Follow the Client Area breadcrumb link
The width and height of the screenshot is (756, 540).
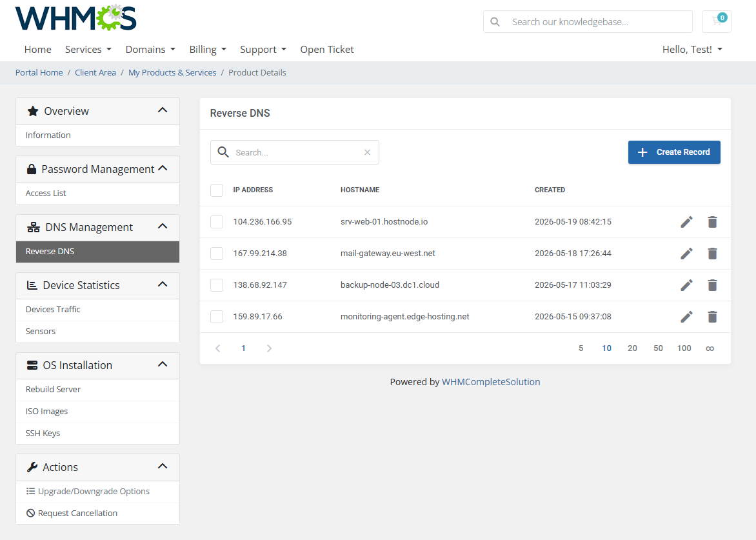tap(95, 72)
